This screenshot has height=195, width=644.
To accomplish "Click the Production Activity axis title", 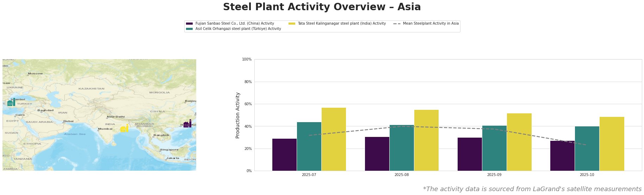I will click(x=238, y=115).
